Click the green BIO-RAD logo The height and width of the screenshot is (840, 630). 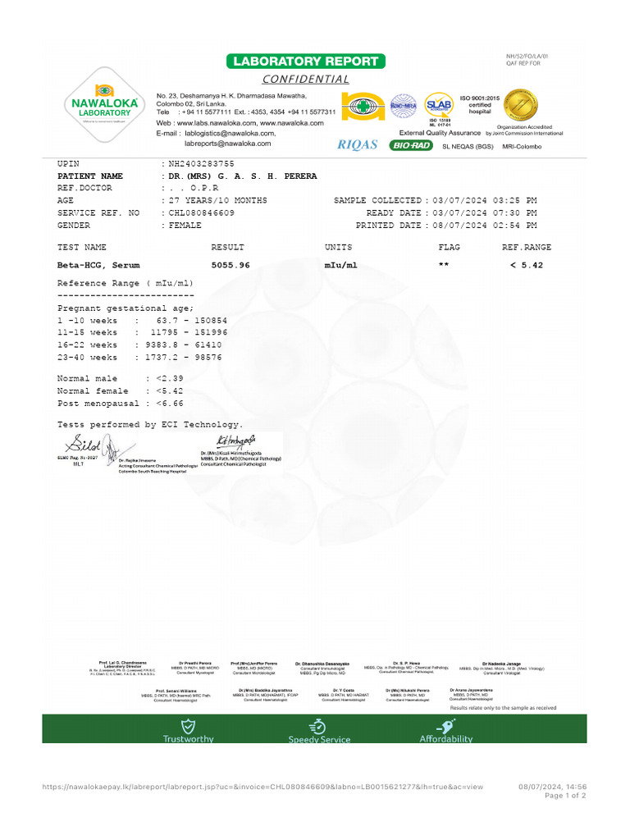(x=411, y=145)
